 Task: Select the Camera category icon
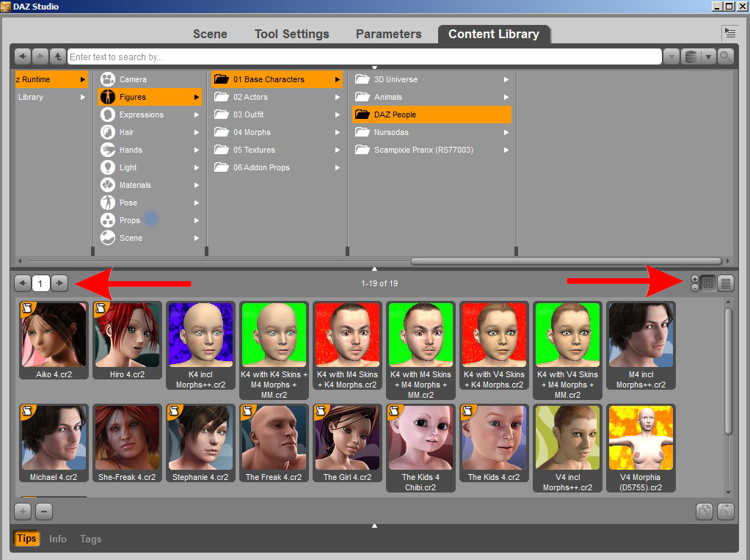coord(108,79)
